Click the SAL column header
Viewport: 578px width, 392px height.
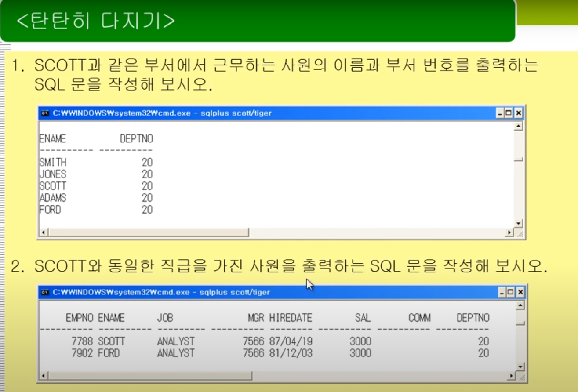point(363,318)
